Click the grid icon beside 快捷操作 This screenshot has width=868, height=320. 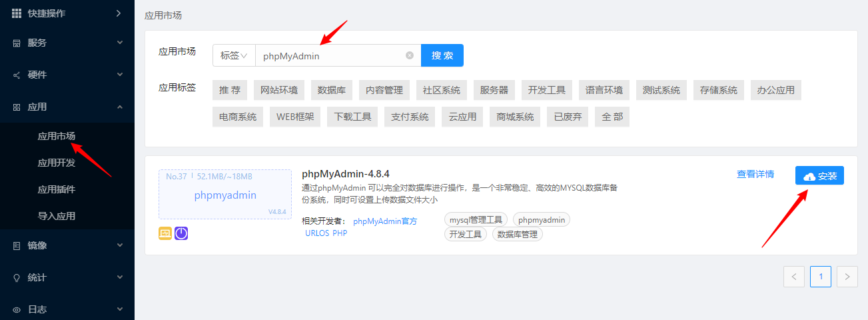(x=17, y=13)
